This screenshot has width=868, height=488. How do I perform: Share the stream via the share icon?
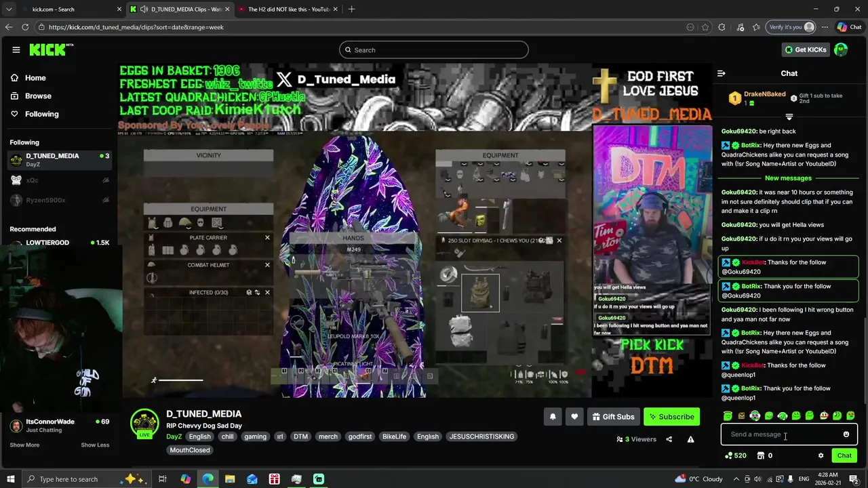click(x=669, y=439)
